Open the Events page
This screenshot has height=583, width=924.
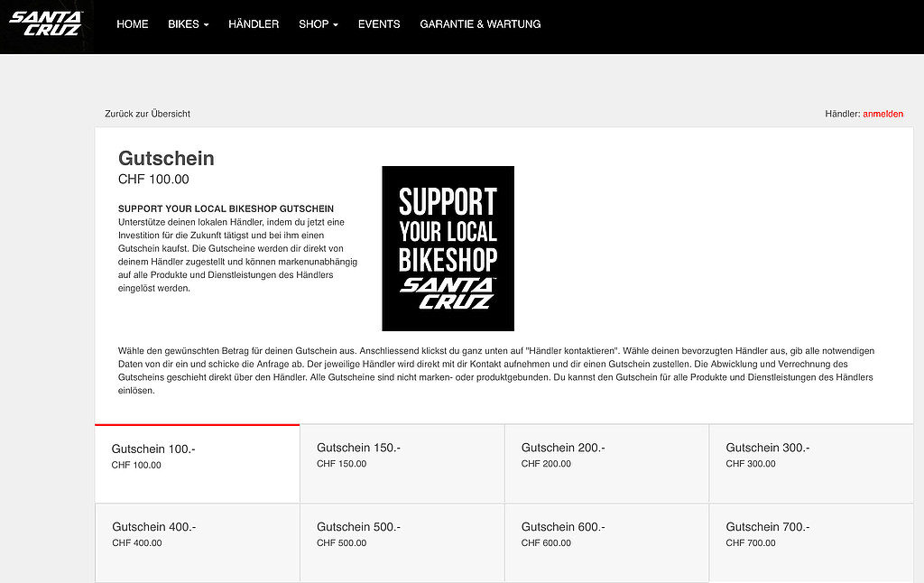[379, 24]
